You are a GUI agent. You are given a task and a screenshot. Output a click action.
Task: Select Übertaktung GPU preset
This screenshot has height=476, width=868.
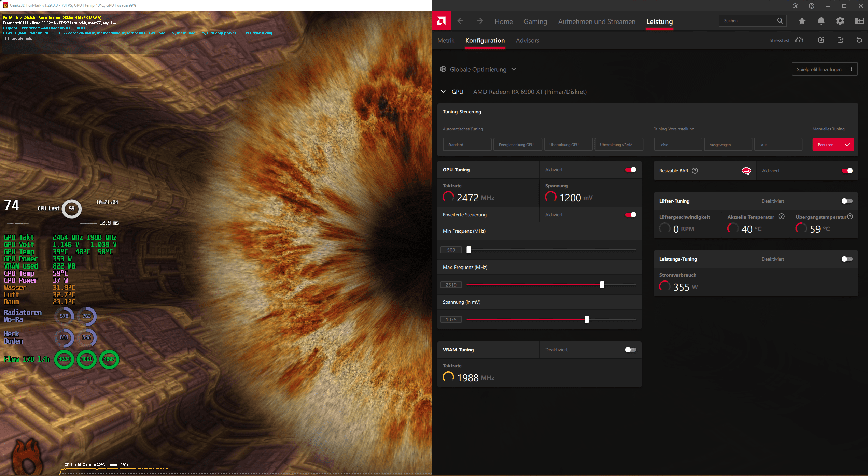568,145
